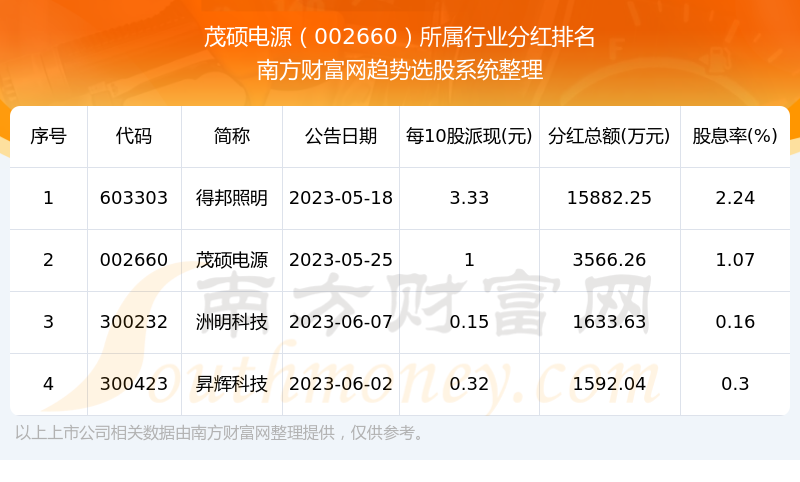Click yield value 0.16
Viewport: 800px width, 482px height.
[735, 322]
